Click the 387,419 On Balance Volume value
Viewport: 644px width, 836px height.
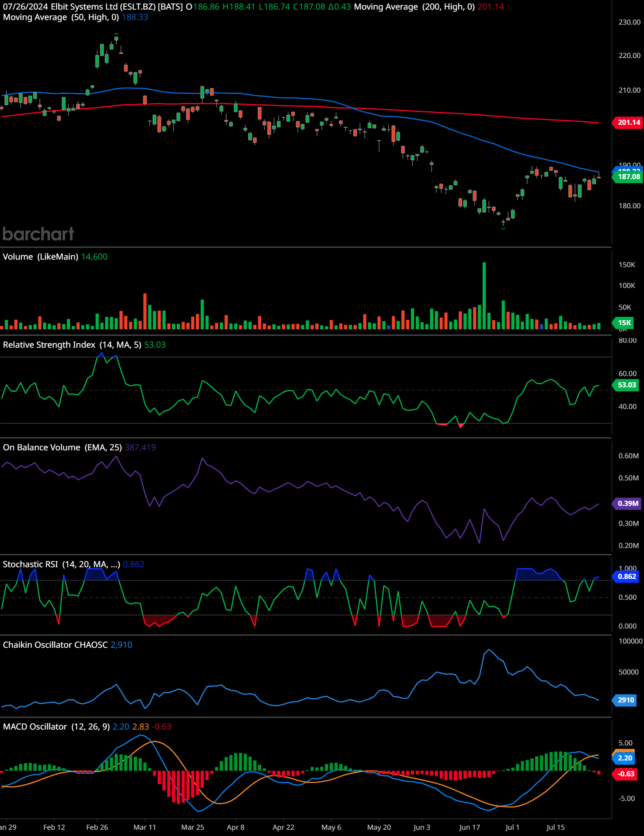(140, 447)
